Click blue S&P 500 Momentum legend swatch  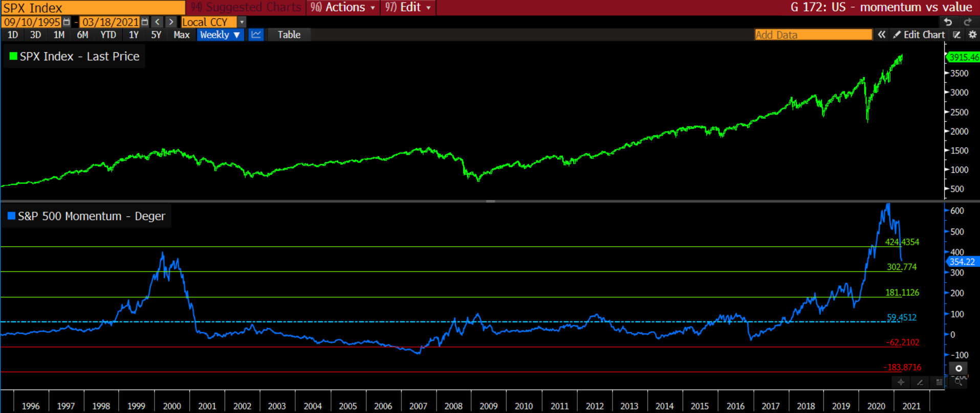(x=11, y=216)
